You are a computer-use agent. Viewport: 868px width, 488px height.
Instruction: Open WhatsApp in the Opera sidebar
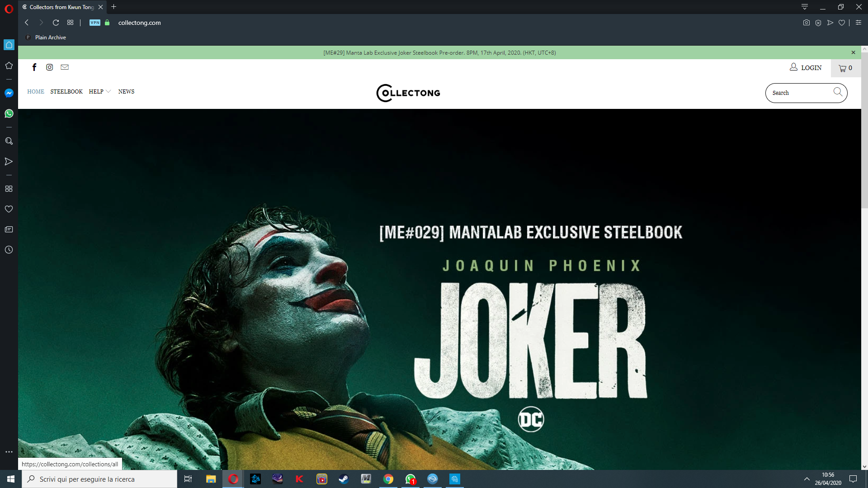click(x=9, y=113)
